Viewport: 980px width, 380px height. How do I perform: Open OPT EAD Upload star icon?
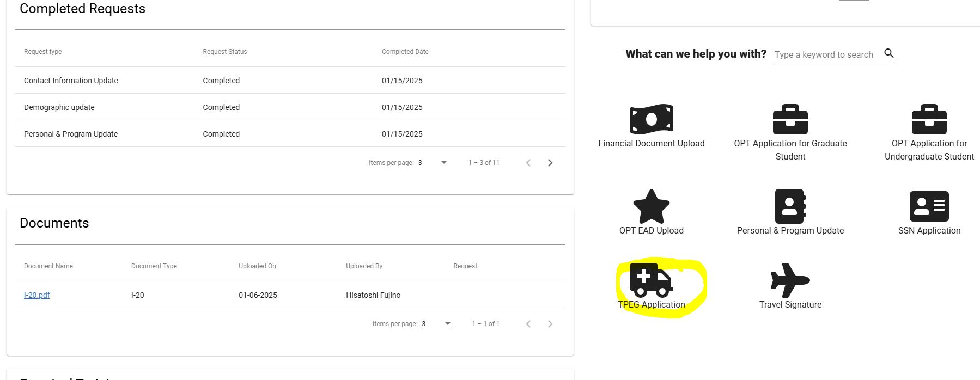click(x=651, y=206)
